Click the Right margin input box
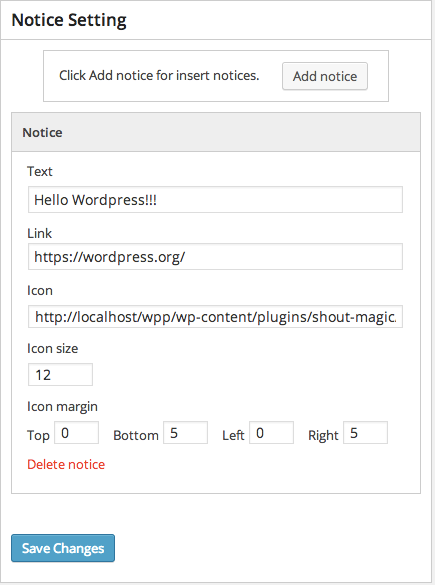This screenshot has width=435, height=585. 366,433
